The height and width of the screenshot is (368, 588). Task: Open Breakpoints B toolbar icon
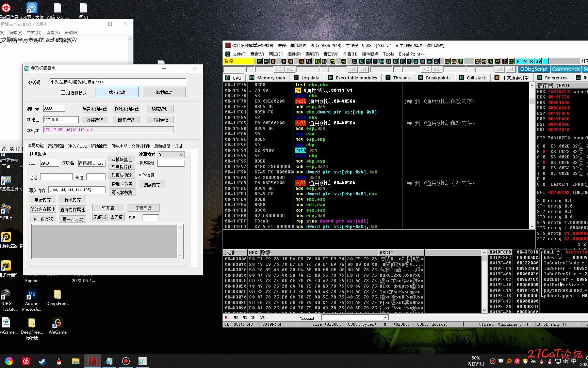pos(416,61)
